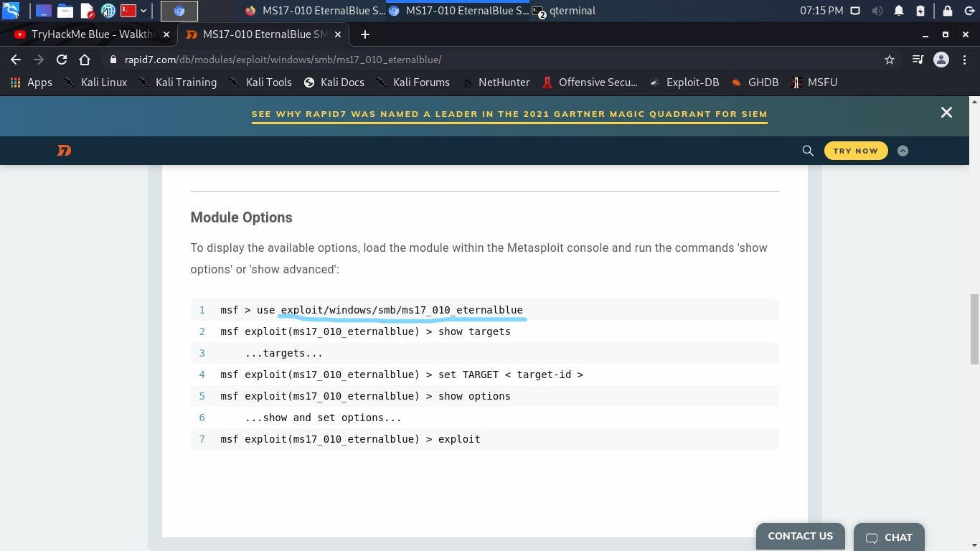This screenshot has height=551, width=980.
Task: Switch to the qterminal taskbar window
Action: pos(564,11)
